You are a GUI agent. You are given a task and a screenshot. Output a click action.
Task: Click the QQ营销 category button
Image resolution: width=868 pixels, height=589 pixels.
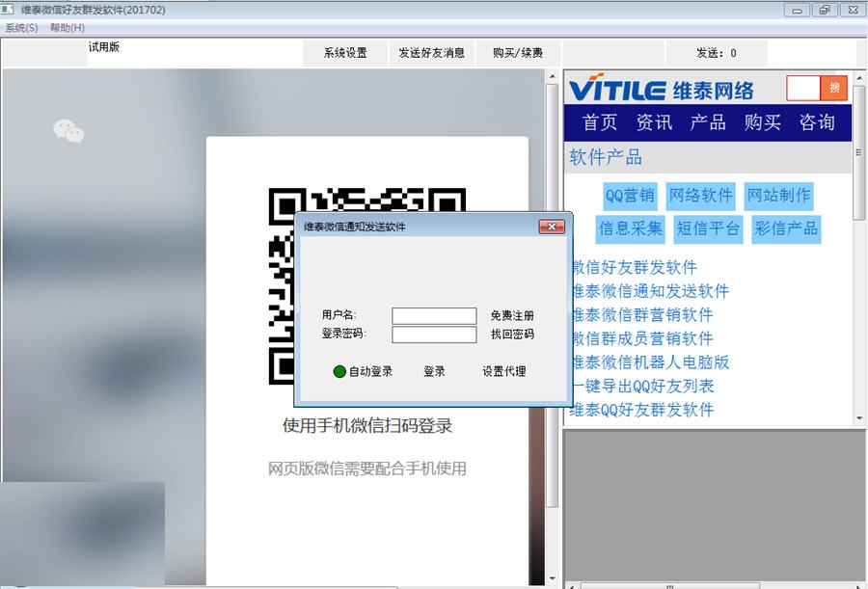point(630,196)
